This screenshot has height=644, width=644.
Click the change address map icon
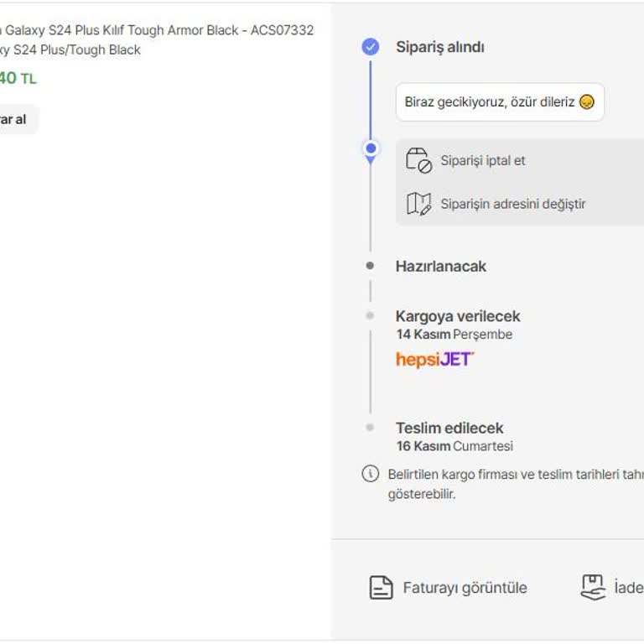tap(418, 204)
